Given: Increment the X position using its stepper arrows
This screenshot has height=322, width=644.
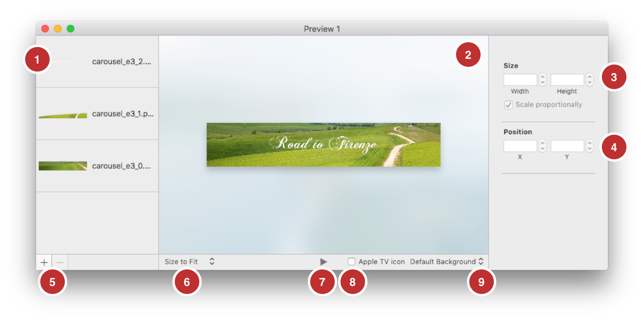Looking at the screenshot, I should pyautogui.click(x=542, y=144).
